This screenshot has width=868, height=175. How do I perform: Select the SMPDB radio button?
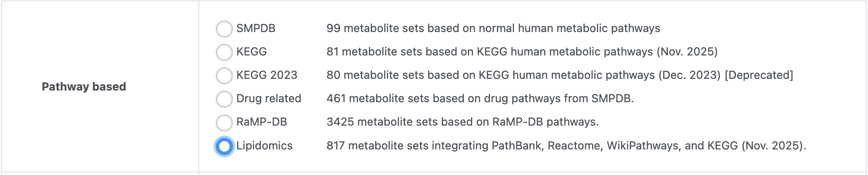pos(224,29)
